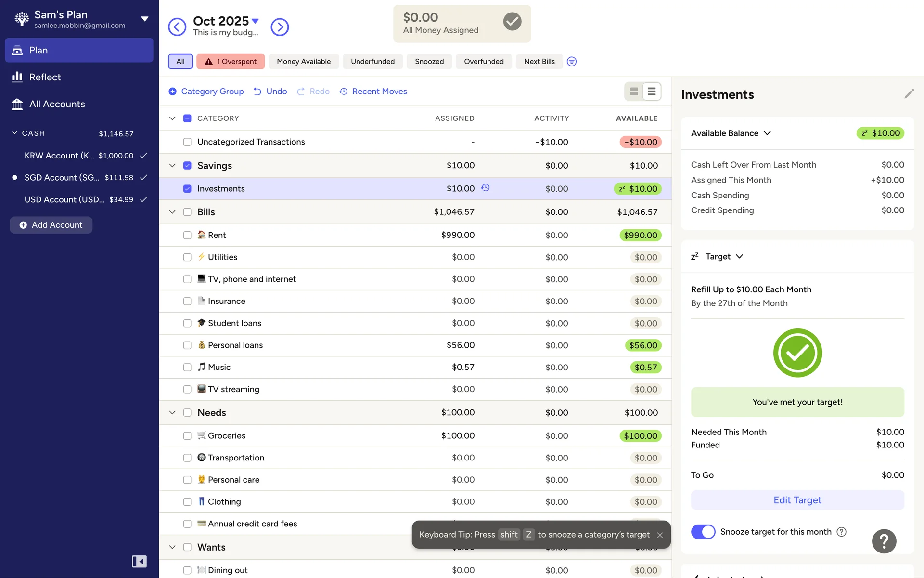The image size is (924, 578).
Task: Check the Rent category checkbox
Action: [x=187, y=235]
